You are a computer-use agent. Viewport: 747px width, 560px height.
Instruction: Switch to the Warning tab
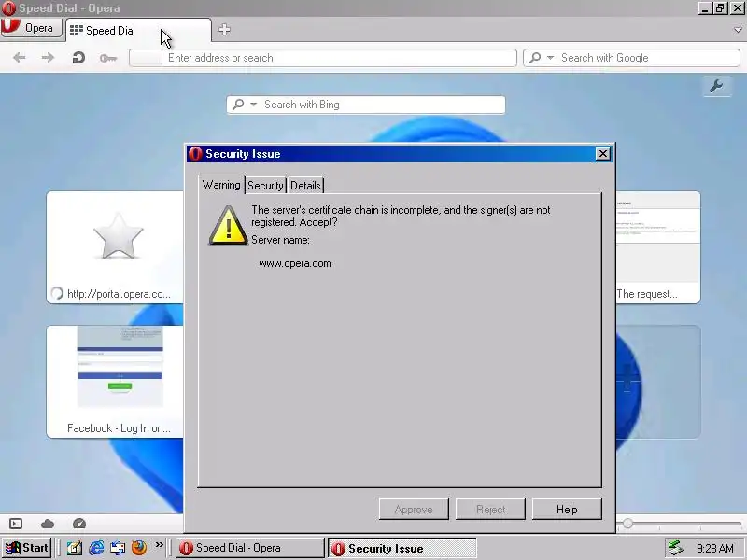pos(221,185)
